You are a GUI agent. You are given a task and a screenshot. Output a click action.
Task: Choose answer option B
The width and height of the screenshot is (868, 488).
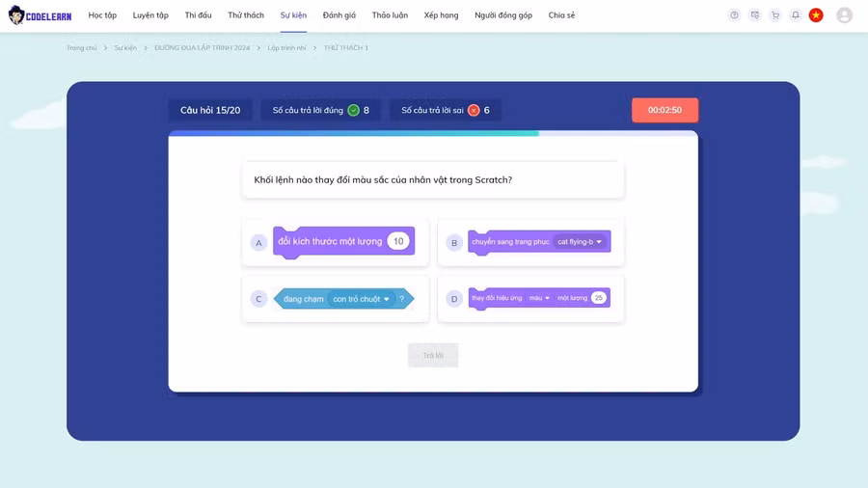pos(453,243)
